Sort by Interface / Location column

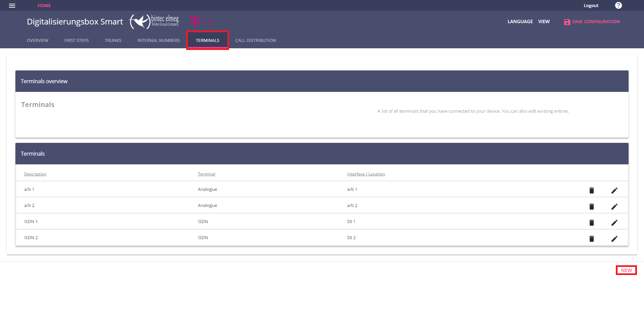point(366,174)
